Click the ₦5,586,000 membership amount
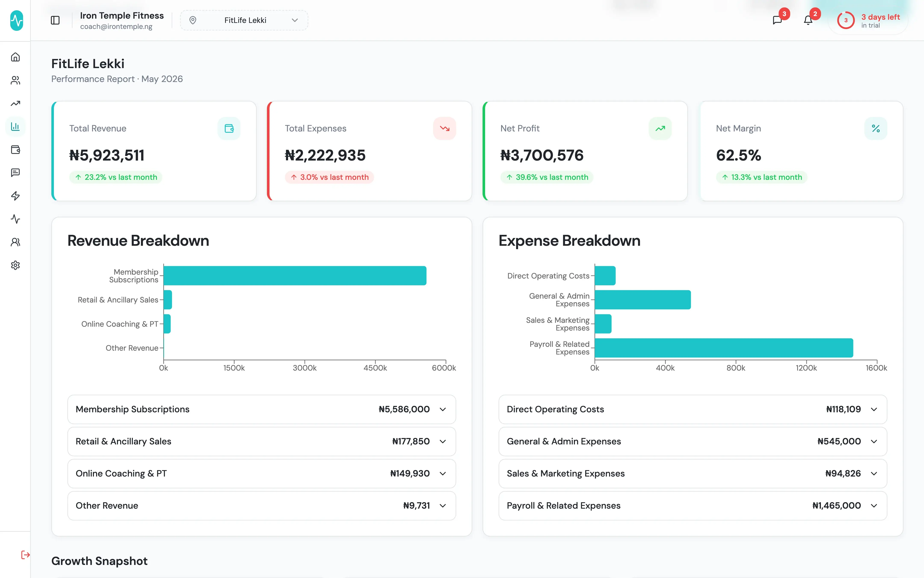 pos(404,409)
